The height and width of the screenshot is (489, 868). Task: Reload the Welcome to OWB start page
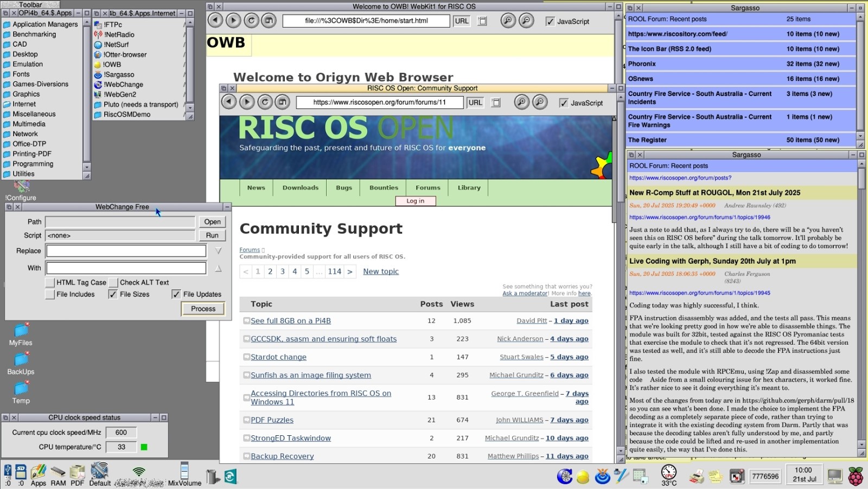[x=251, y=21]
